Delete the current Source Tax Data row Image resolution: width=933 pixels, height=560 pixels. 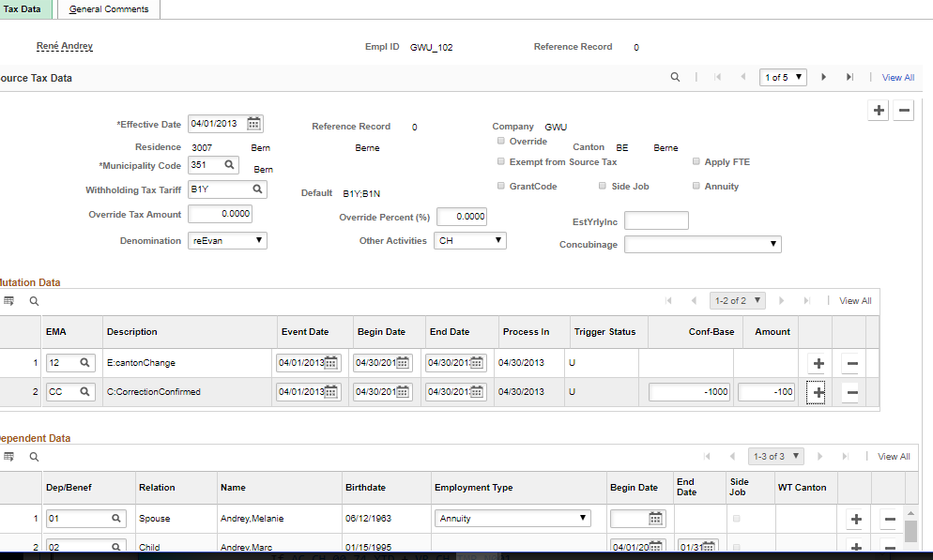(x=904, y=111)
